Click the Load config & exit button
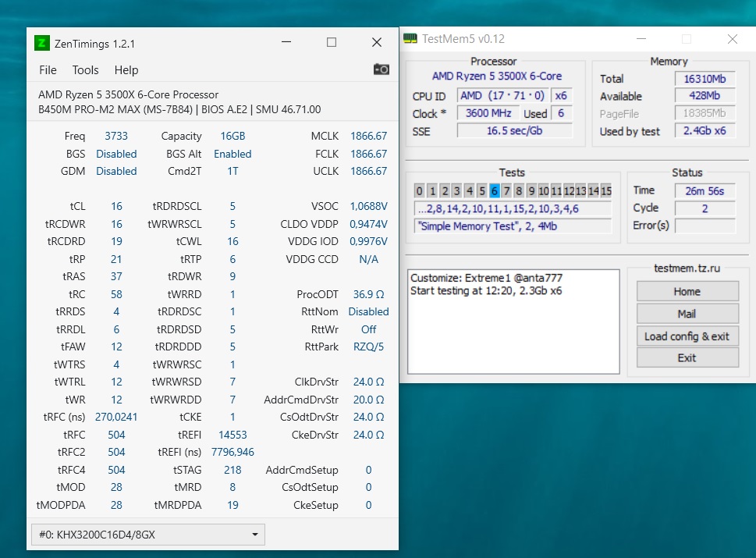 point(687,336)
